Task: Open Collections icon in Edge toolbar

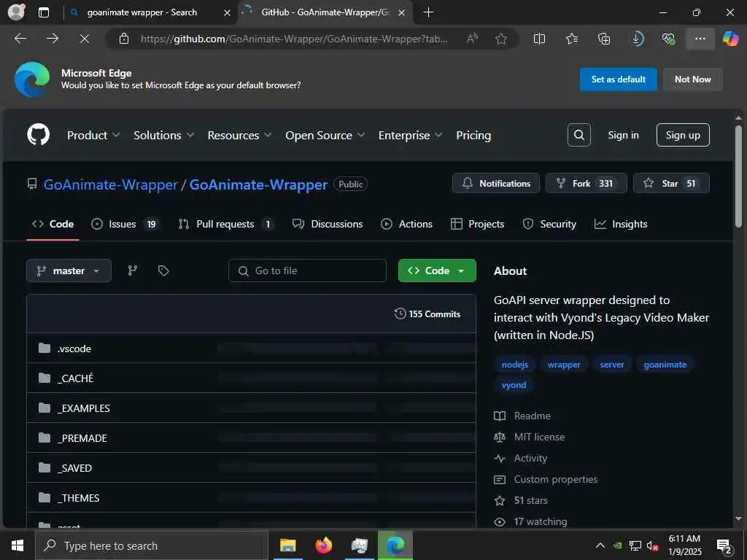Action: [603, 39]
